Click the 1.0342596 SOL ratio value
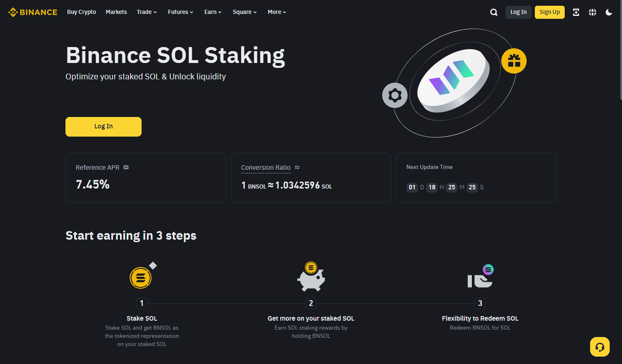The width and height of the screenshot is (622, 364). click(304, 185)
